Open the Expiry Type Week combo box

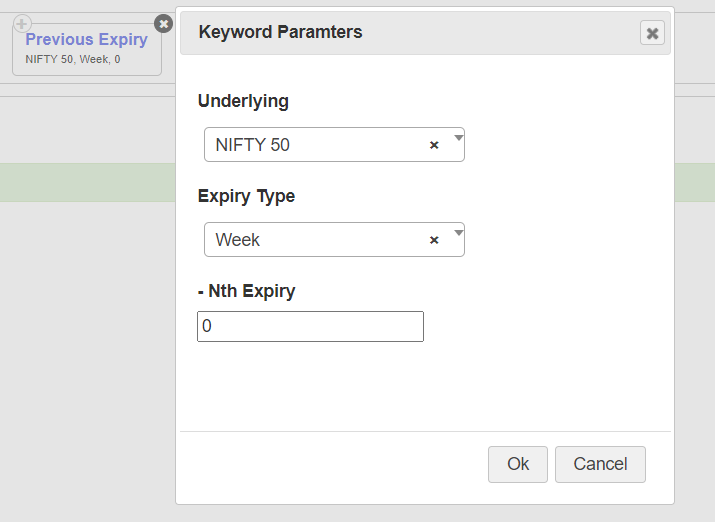coord(334,239)
